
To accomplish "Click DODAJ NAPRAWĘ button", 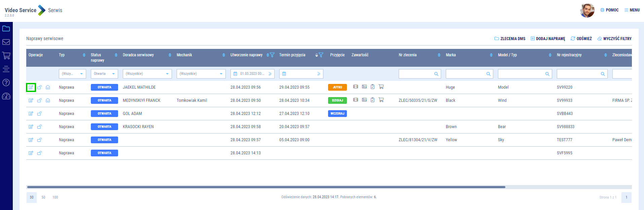I will (548, 39).
